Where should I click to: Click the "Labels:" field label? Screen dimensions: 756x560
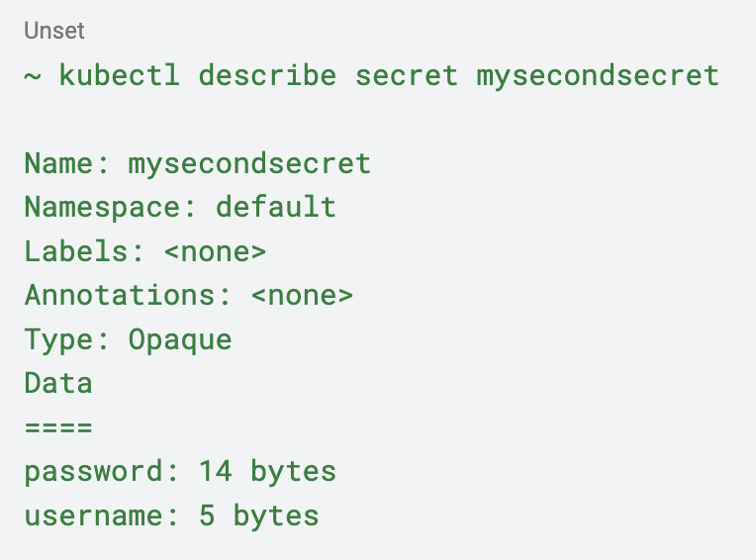(x=85, y=251)
